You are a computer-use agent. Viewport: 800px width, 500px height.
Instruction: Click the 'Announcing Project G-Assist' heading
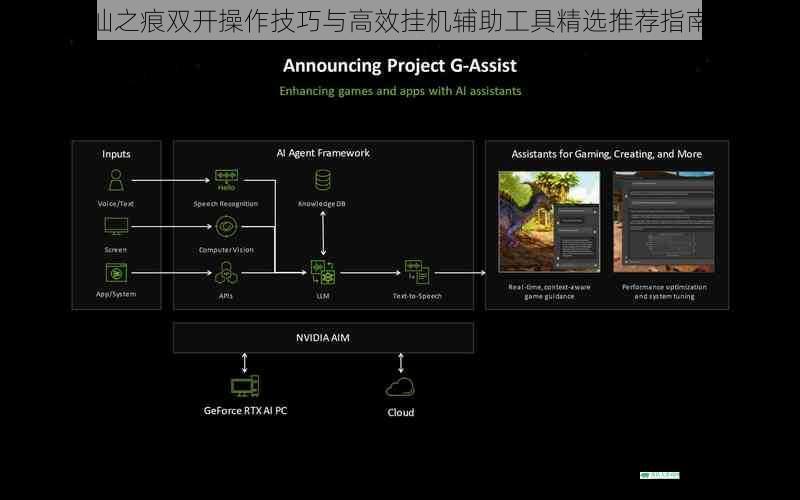click(x=400, y=66)
